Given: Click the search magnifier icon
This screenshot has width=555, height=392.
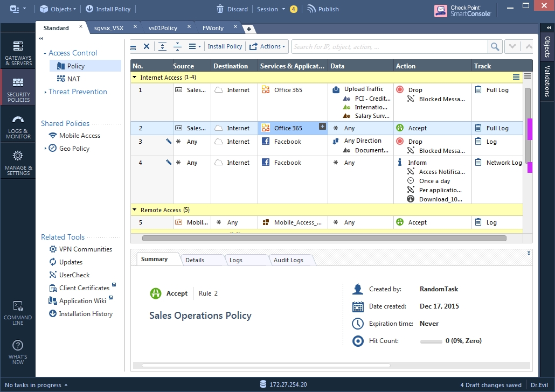Looking at the screenshot, I should 495,47.
